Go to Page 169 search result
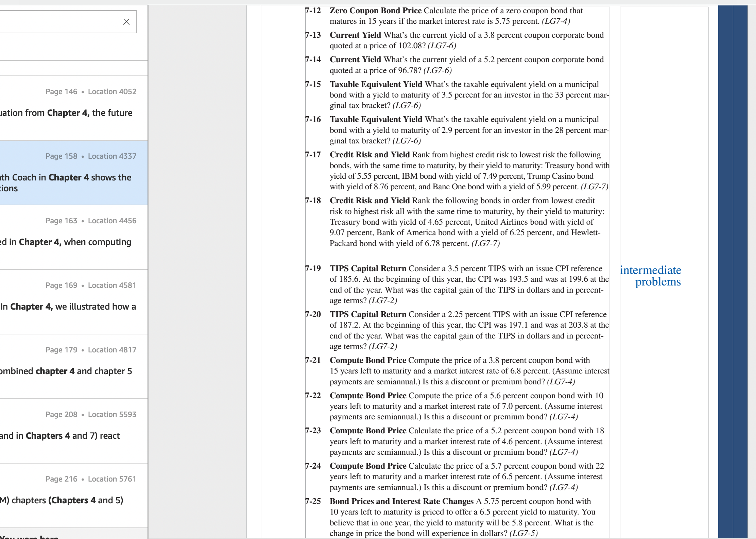 tap(74, 302)
